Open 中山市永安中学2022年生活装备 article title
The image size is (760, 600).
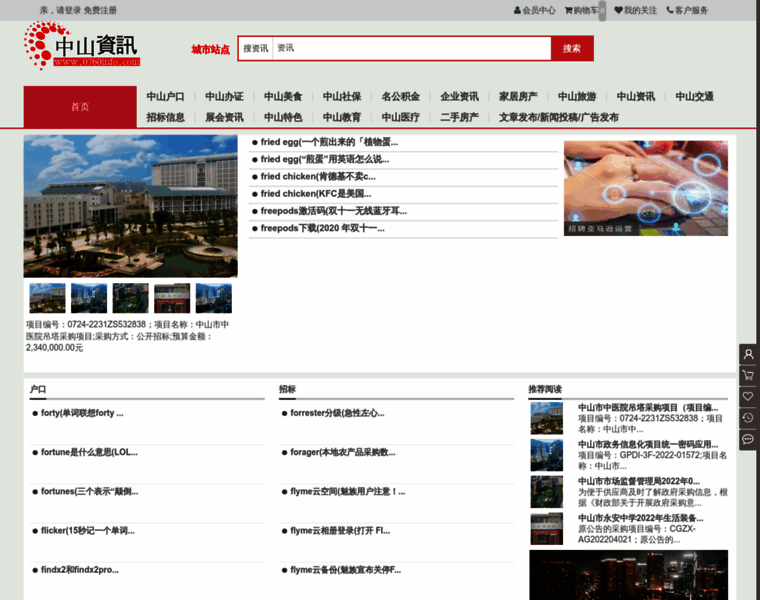[x=640, y=518]
